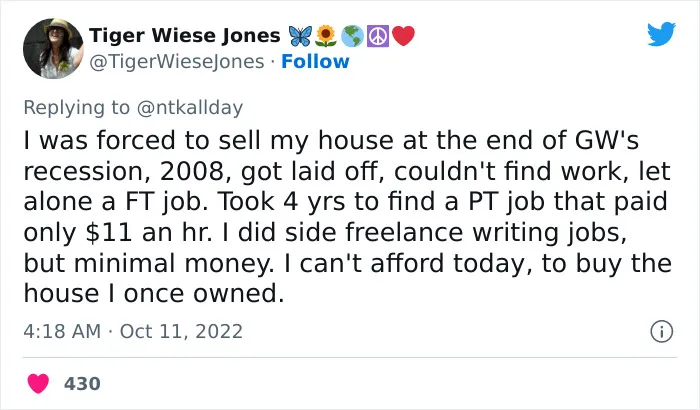Click the 430 likes count

(x=82, y=384)
